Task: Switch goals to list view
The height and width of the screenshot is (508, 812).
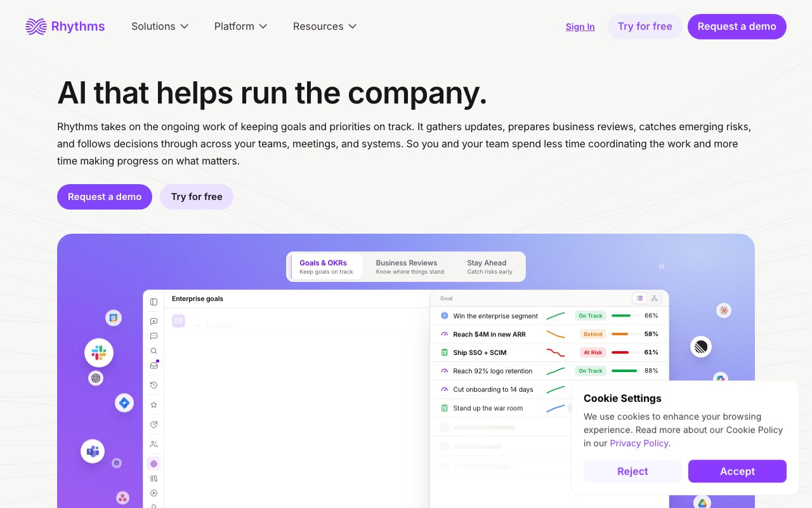Action: pos(639,298)
